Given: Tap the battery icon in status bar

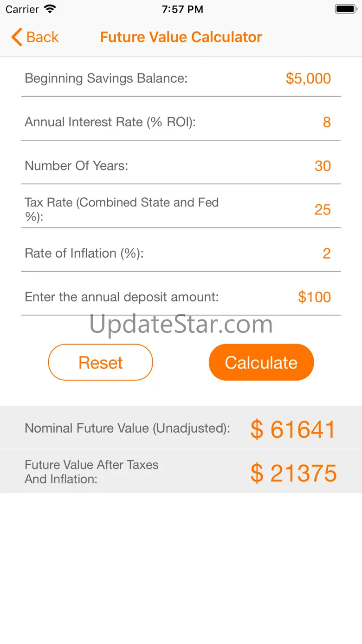Looking at the screenshot, I should pyautogui.click(x=345, y=9).
